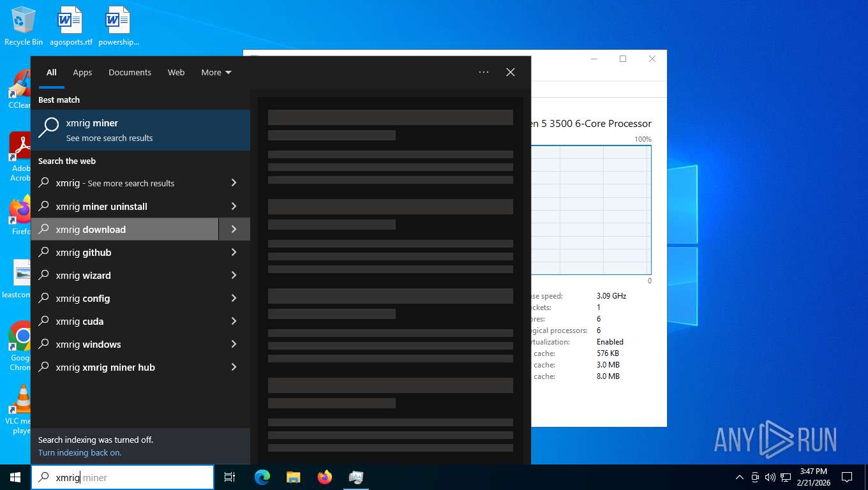Screen dimensions: 868x490
Task: Open the Windows Start menu
Action: coord(15,477)
